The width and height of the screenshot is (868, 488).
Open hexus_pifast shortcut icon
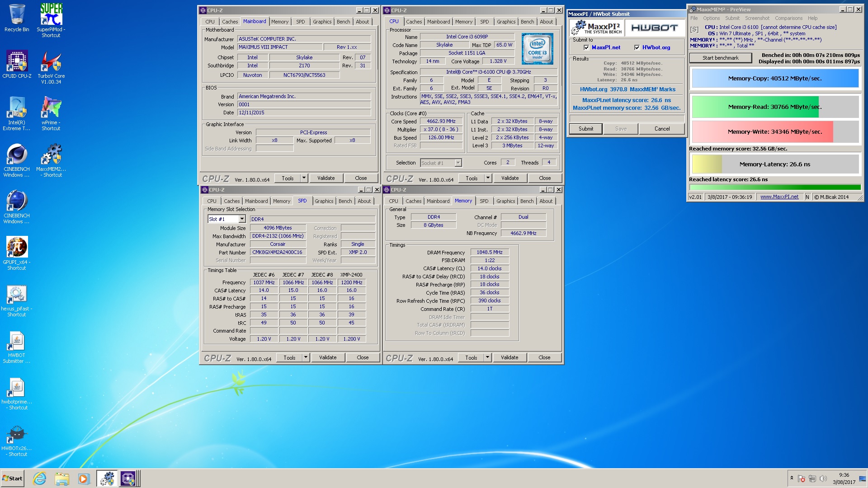tap(17, 300)
